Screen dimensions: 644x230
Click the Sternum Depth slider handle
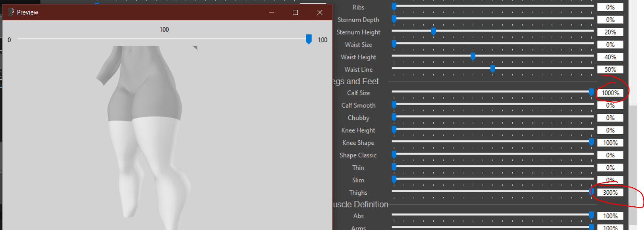coord(394,19)
